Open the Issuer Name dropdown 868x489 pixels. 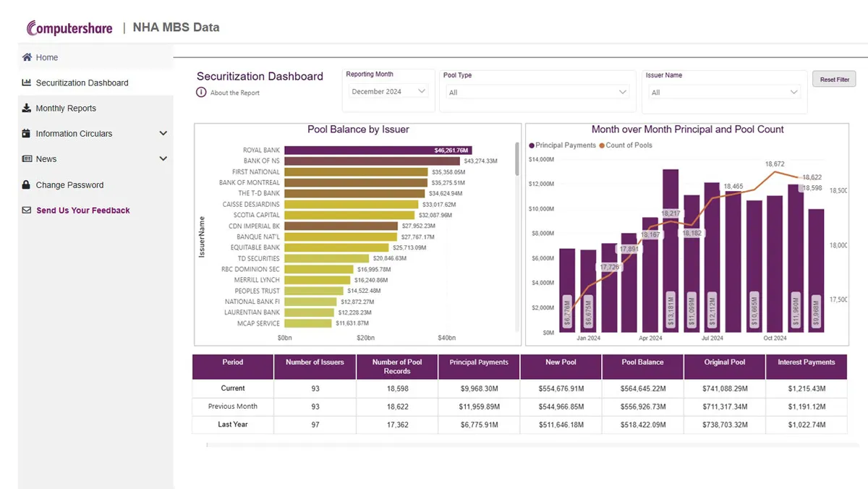click(x=724, y=93)
